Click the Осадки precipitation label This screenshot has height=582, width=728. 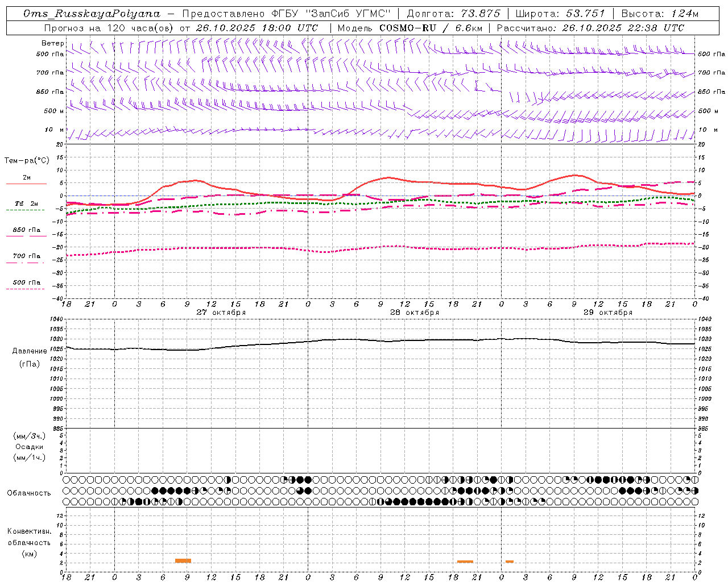[x=30, y=447]
